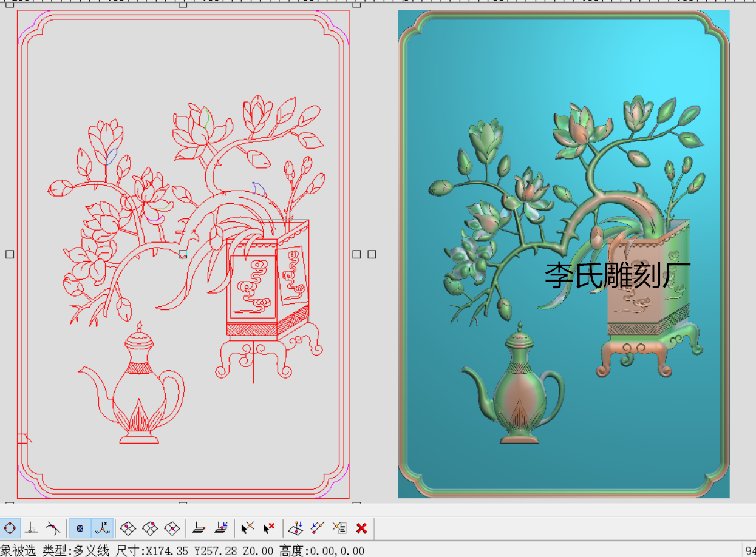The width and height of the screenshot is (756, 557).
Task: Select the cursor with yellow cross icon
Action: [247, 528]
